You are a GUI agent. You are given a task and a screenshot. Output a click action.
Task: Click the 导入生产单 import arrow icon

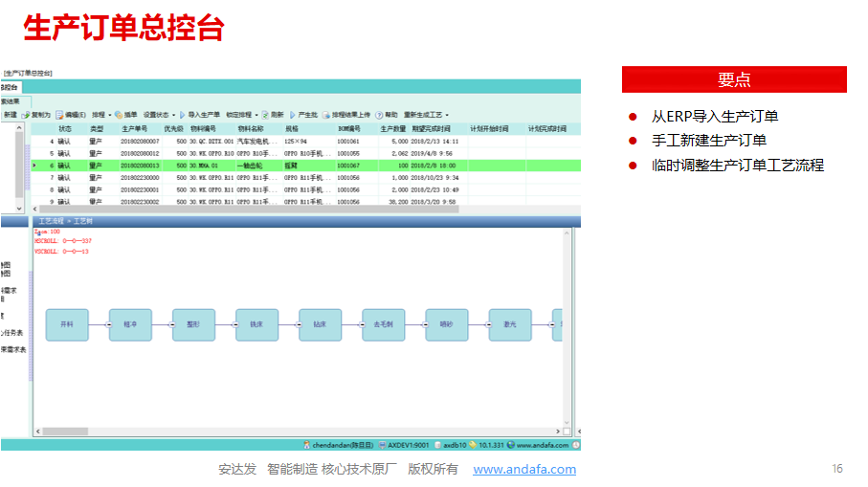point(182,115)
